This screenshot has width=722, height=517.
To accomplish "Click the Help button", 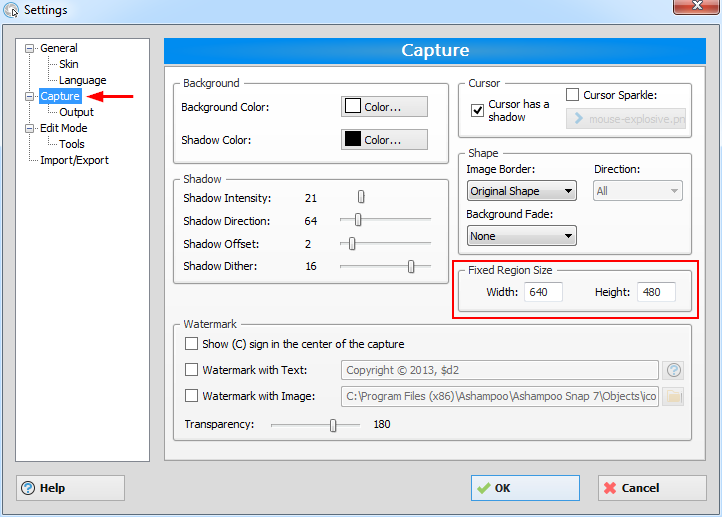I will [x=70, y=488].
